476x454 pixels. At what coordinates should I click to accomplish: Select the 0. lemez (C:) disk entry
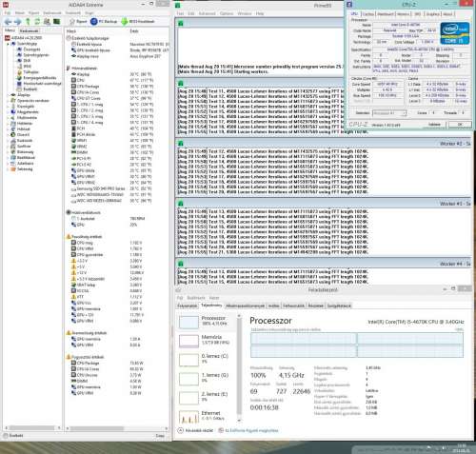coord(207,360)
